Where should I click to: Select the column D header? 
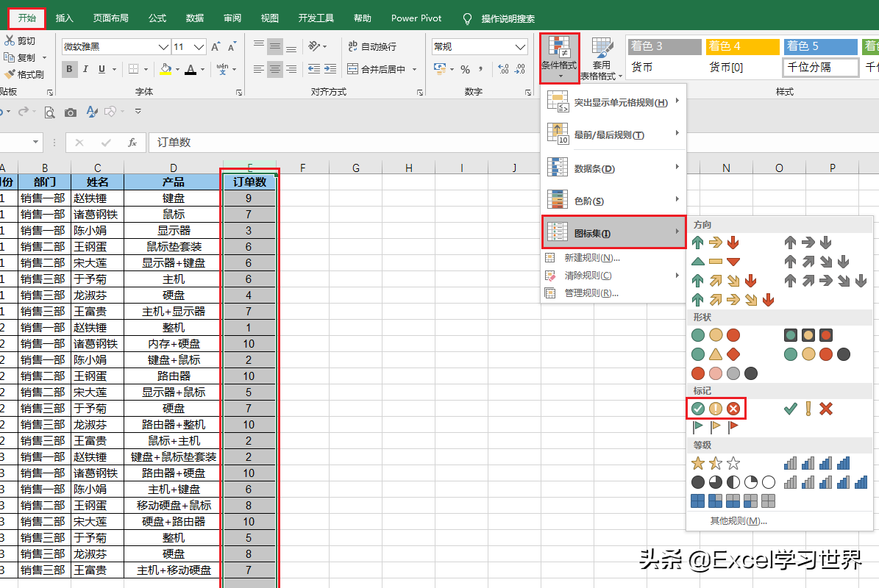[x=173, y=168]
